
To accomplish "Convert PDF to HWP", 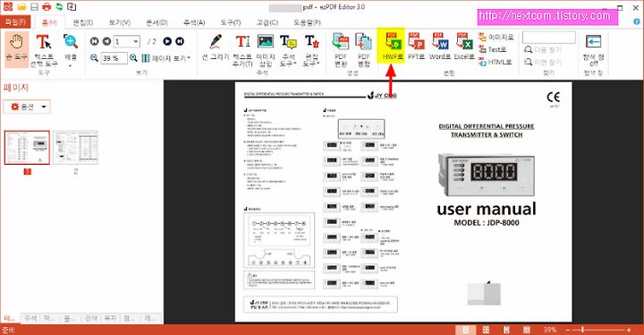I will pyautogui.click(x=392, y=46).
